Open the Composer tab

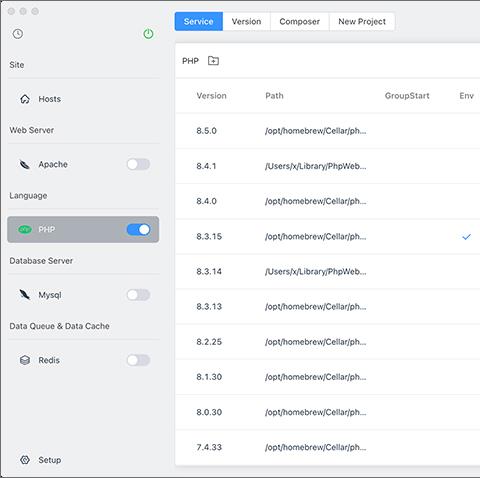tap(299, 21)
